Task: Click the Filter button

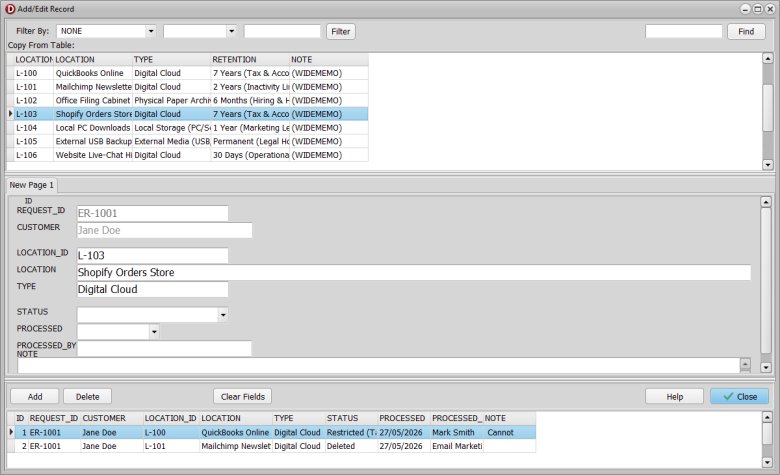Action: tap(341, 31)
